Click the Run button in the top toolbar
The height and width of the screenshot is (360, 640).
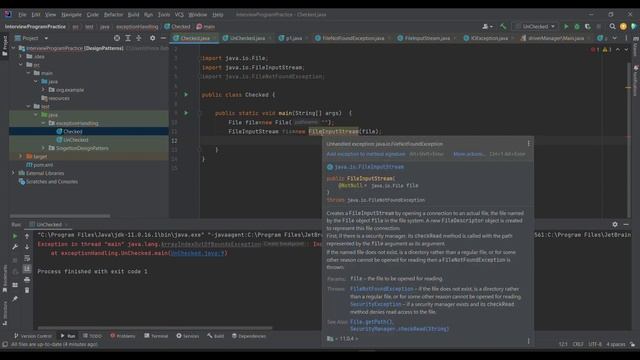[x=566, y=27]
